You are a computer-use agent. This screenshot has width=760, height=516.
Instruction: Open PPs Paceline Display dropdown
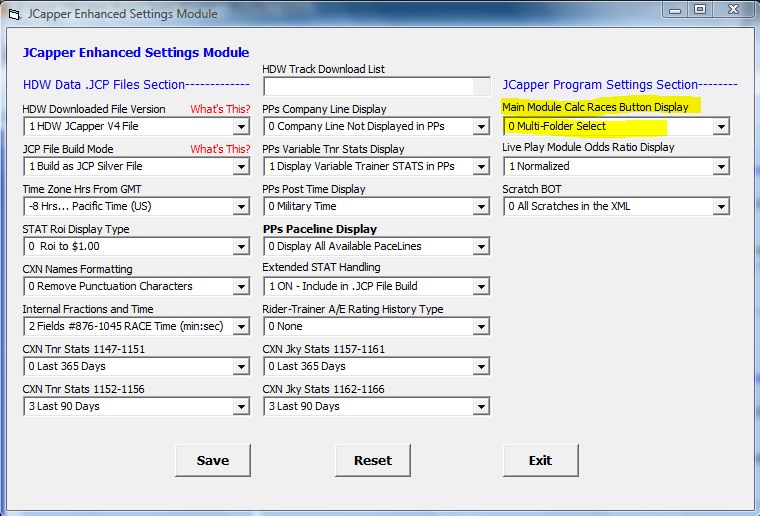pyautogui.click(x=481, y=247)
